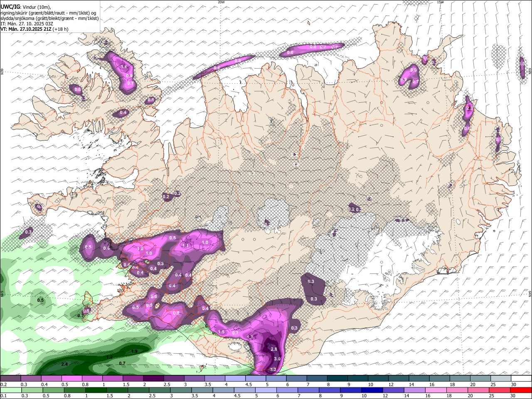Screen dimensions: 532x399
Task: Click the '2.8' value in the dark purple area
Action: click(274, 349)
